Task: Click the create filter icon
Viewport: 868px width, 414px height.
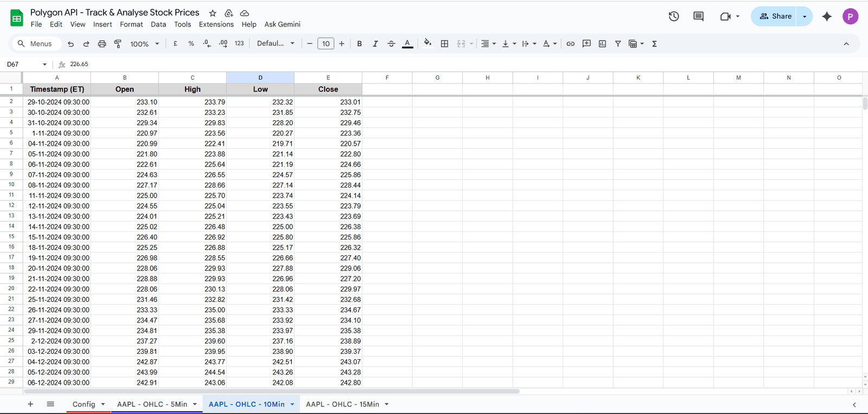Action: pos(618,44)
